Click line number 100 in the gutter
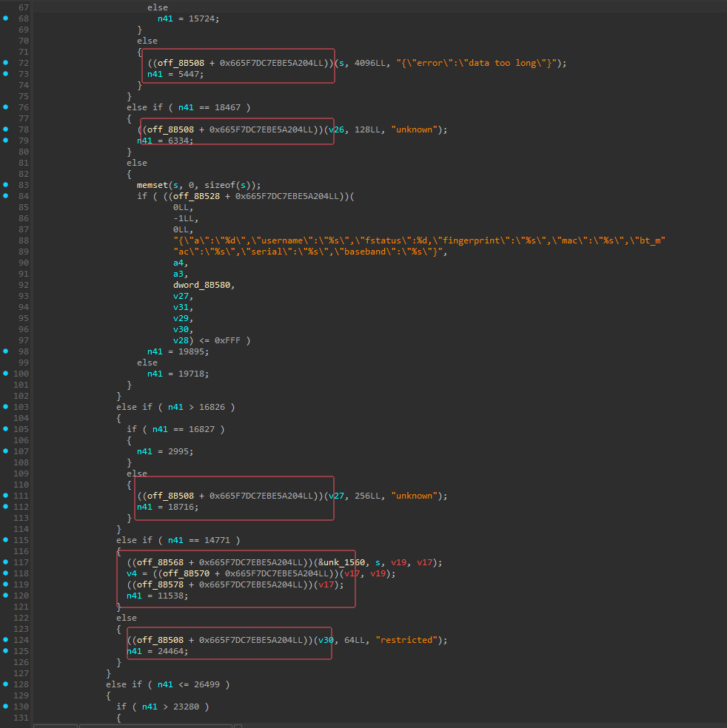The height and width of the screenshot is (728, 727). tap(21, 374)
